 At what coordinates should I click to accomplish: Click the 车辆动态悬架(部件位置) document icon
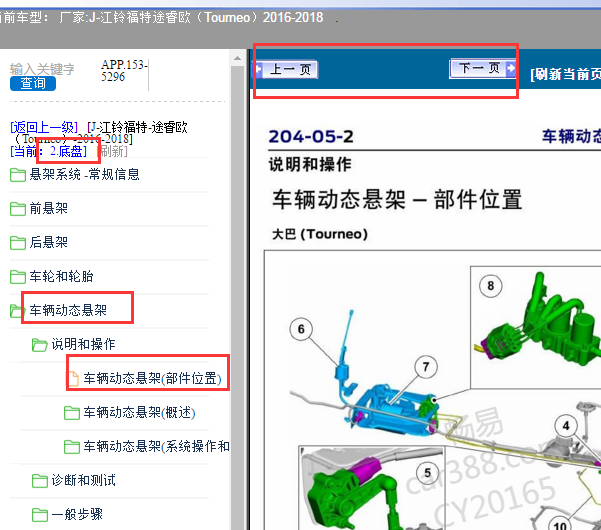tap(73, 379)
